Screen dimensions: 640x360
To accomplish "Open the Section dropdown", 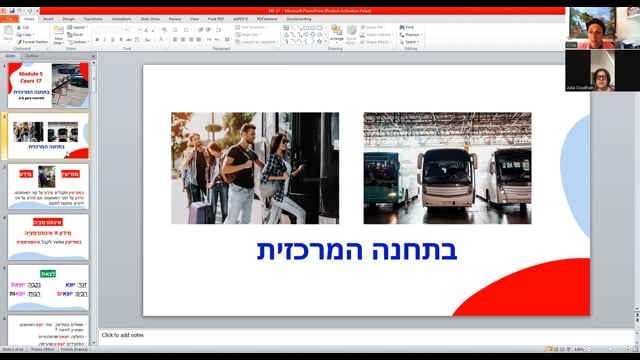I will pos(78,42).
